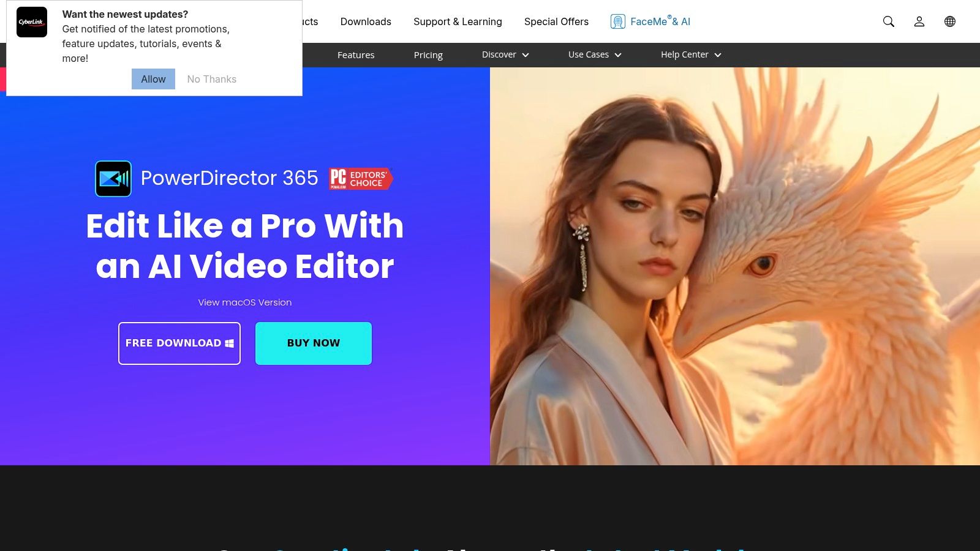Image resolution: width=980 pixels, height=551 pixels.
Task: Expand the Discover dropdown menu
Action: click(505, 54)
